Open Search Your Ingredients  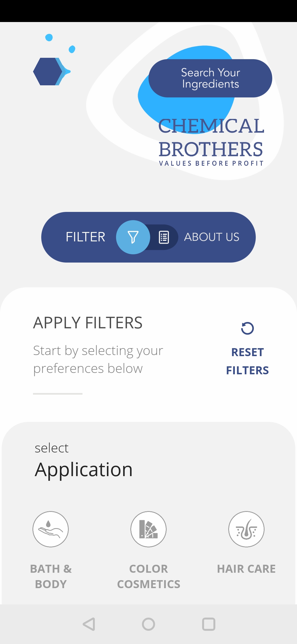pyautogui.click(x=210, y=78)
